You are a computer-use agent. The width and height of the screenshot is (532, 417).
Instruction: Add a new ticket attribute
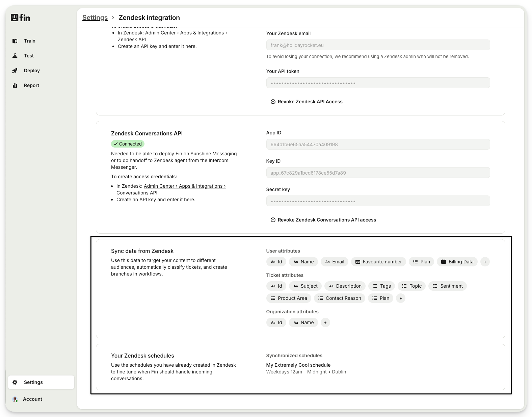(x=400, y=298)
